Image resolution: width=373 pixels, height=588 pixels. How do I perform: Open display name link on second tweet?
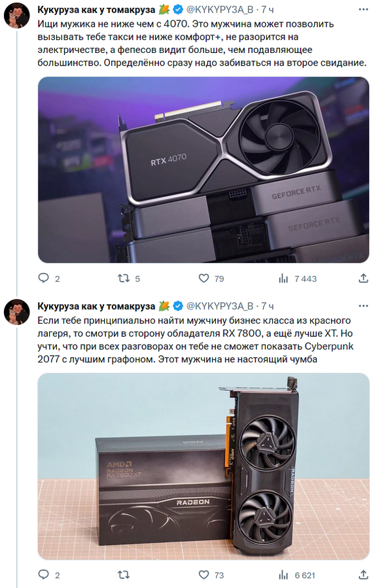pos(96,306)
